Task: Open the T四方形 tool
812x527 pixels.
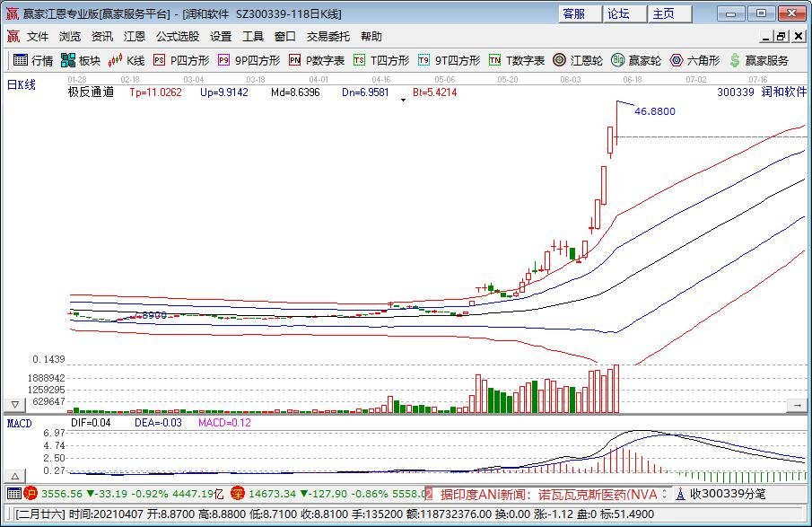Action: pos(381,61)
